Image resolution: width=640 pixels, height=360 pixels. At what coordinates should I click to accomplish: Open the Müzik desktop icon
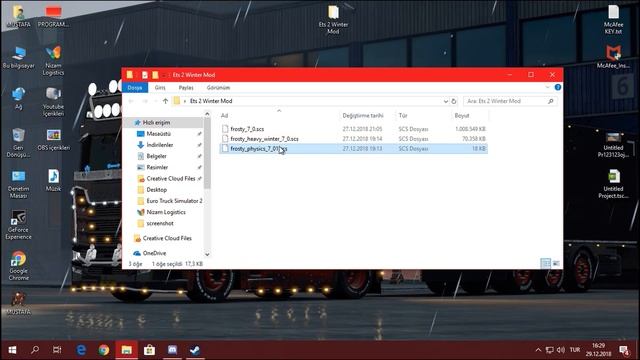point(53,180)
